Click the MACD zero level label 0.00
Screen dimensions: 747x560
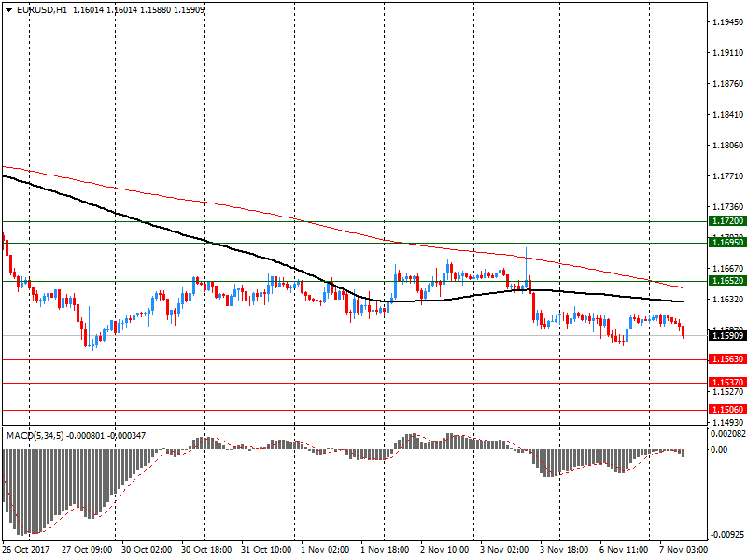click(719, 450)
